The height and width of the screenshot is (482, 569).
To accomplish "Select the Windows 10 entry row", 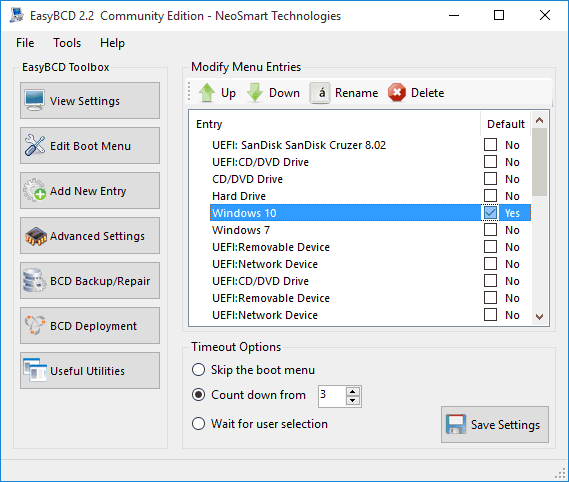I will point(370,213).
